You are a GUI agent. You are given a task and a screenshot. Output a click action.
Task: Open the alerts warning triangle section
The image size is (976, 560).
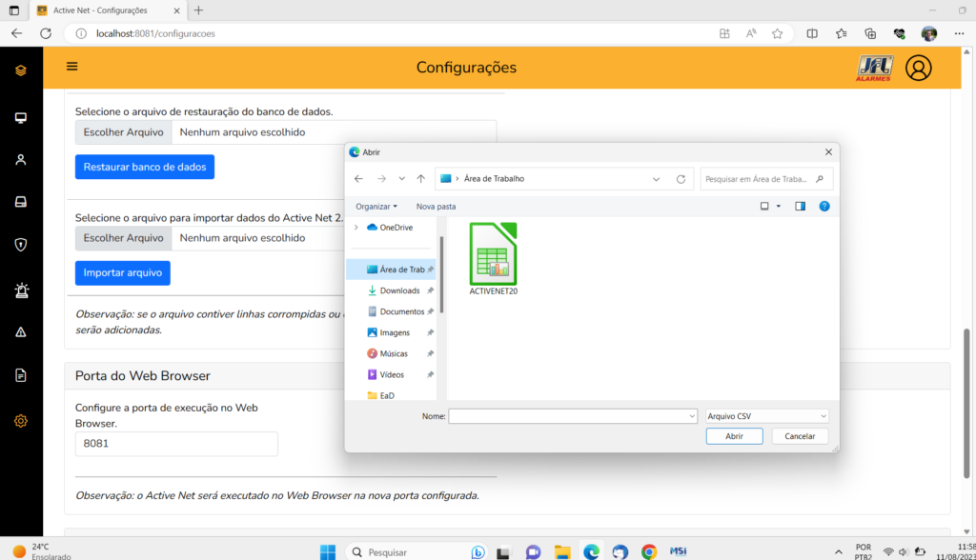20,332
